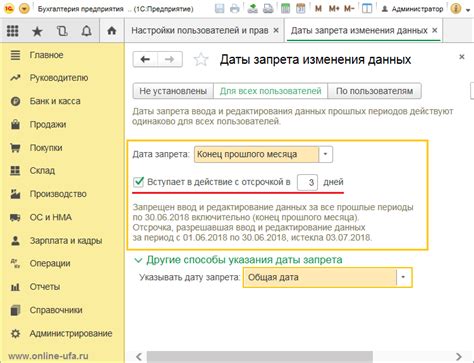
Task: Click the printer icon in the title bar
Action: [x=235, y=9]
